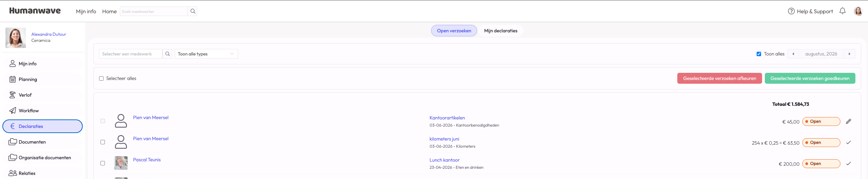Tick the checkbox for Lunch kantoor row
Image resolution: width=868 pixels, height=179 pixels.
[x=102, y=163]
